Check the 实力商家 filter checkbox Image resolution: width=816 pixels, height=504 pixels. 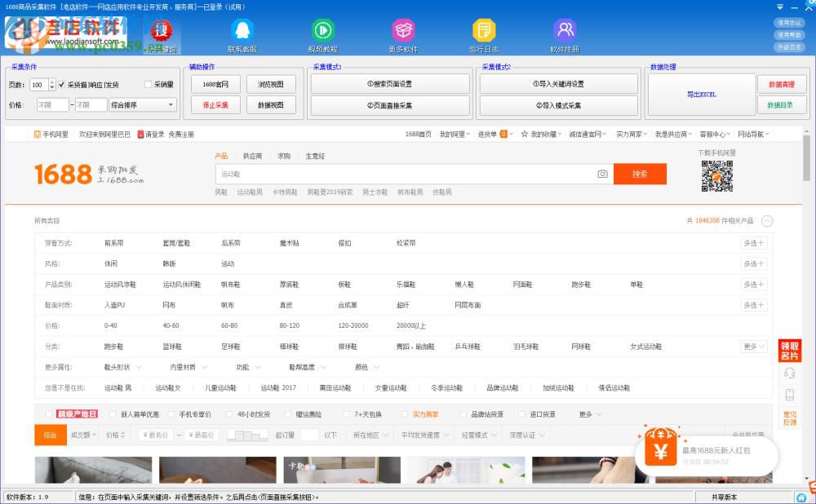coord(406,413)
